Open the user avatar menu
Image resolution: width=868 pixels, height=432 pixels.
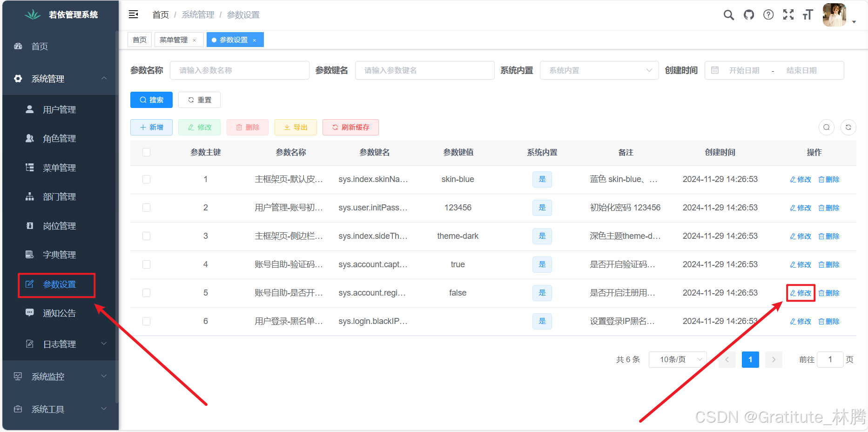point(834,15)
